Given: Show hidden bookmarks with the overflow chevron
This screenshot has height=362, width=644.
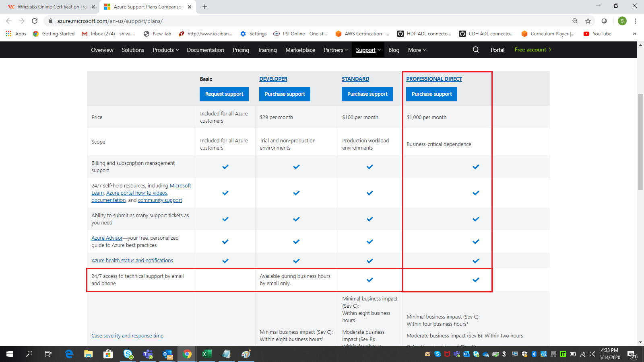Looking at the screenshot, I should [x=635, y=34].
